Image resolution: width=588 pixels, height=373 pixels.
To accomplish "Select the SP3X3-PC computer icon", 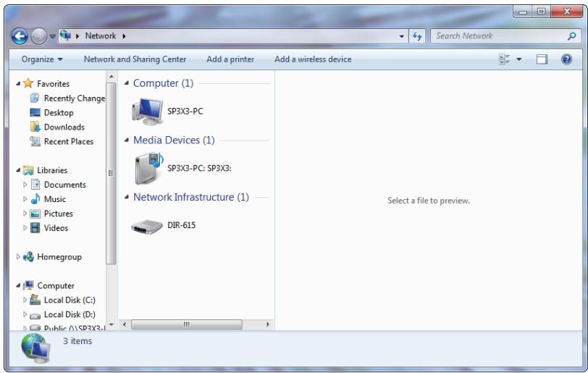I will tap(148, 112).
